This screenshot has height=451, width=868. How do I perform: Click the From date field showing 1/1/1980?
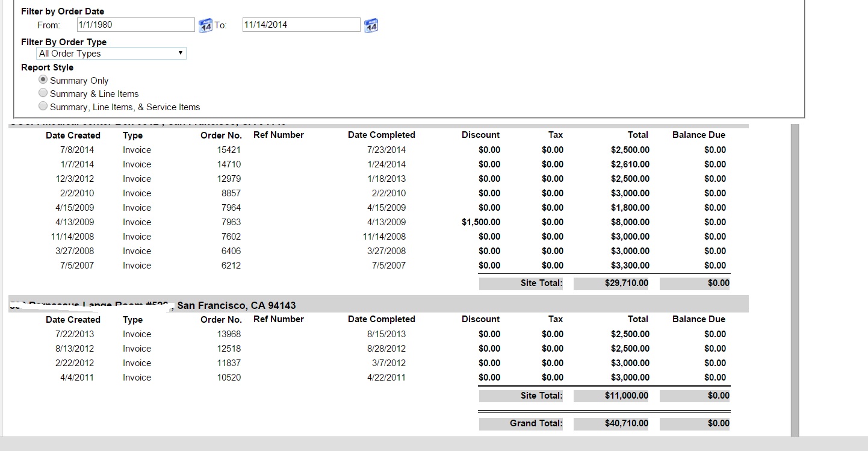click(135, 25)
